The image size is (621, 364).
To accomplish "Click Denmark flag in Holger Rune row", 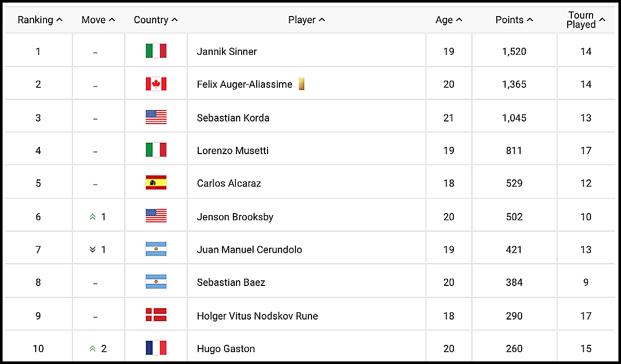I will pos(156,315).
